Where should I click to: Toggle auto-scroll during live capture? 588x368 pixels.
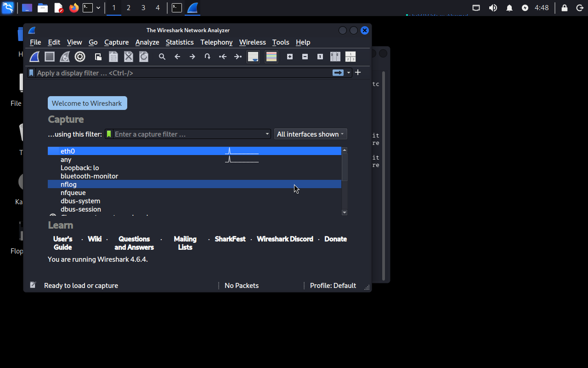[x=253, y=57]
